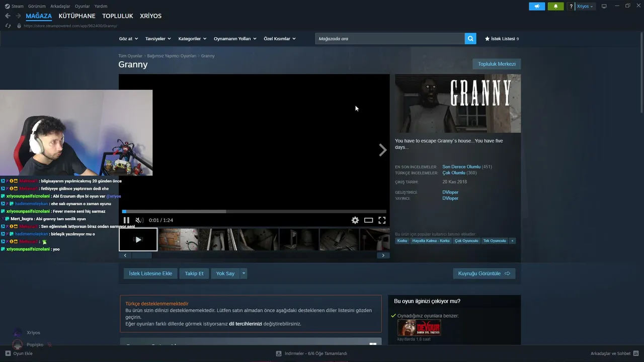Reload the store page
This screenshot has height=362, width=644.
pos(8,26)
